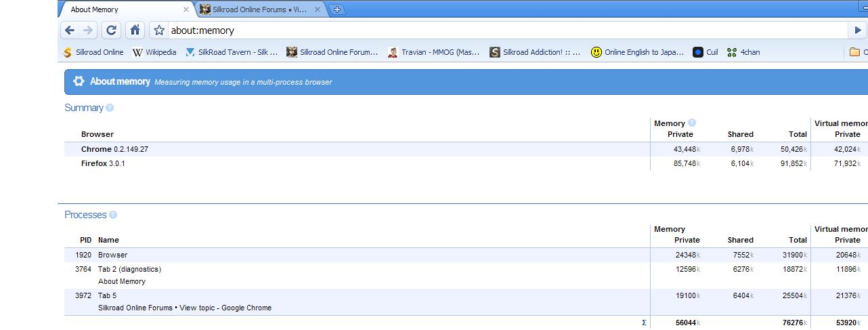Open the Travian MMOG bookmark

[x=433, y=52]
